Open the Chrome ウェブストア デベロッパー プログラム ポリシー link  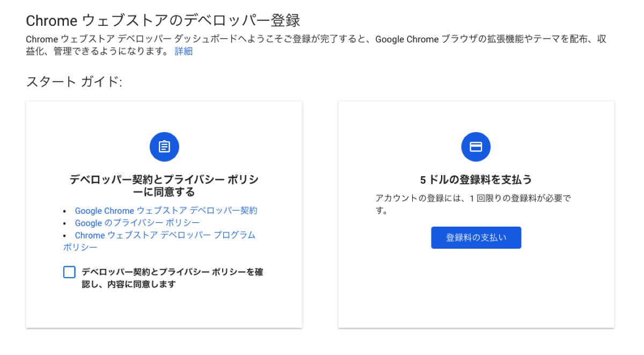pos(165,235)
